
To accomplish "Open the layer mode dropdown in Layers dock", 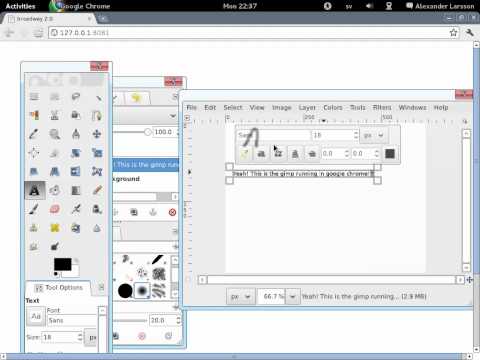I will [x=146, y=116].
